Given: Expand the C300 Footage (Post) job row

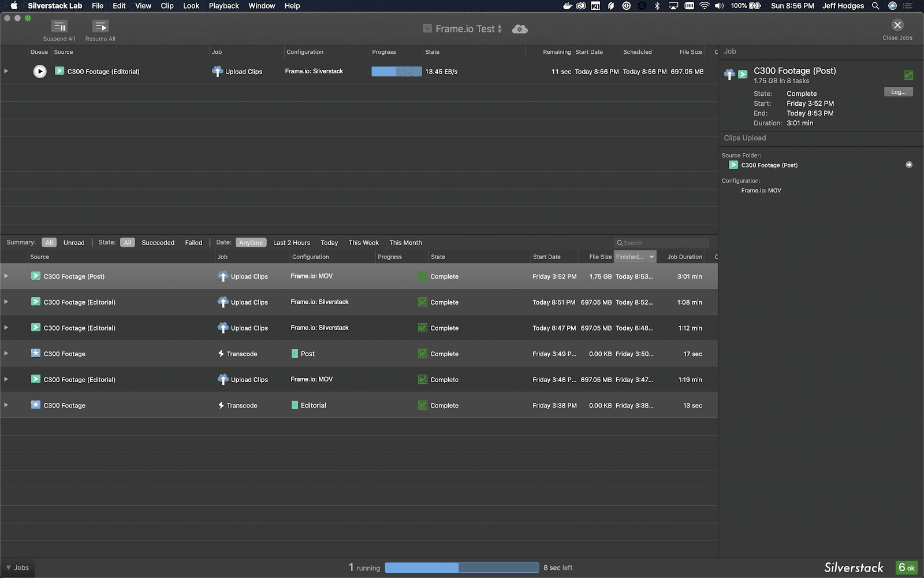Looking at the screenshot, I should coord(6,276).
